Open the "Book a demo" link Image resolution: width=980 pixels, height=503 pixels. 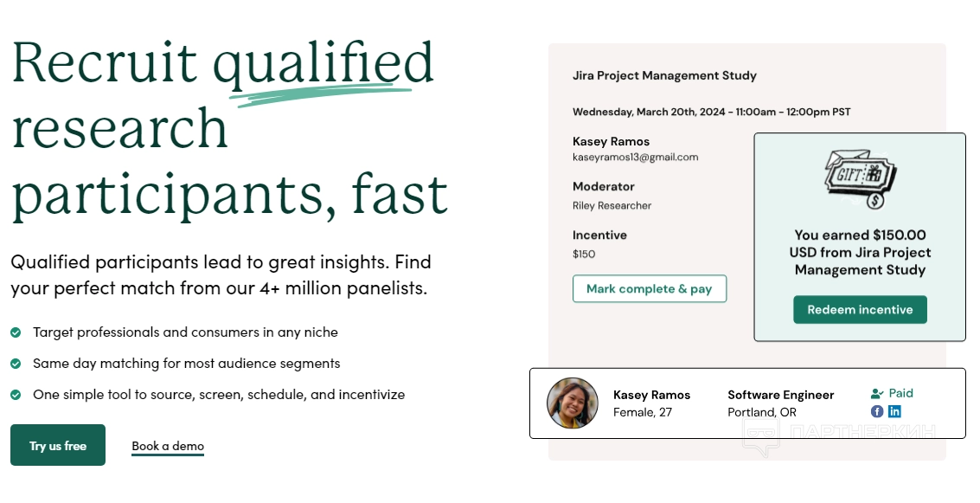point(168,446)
